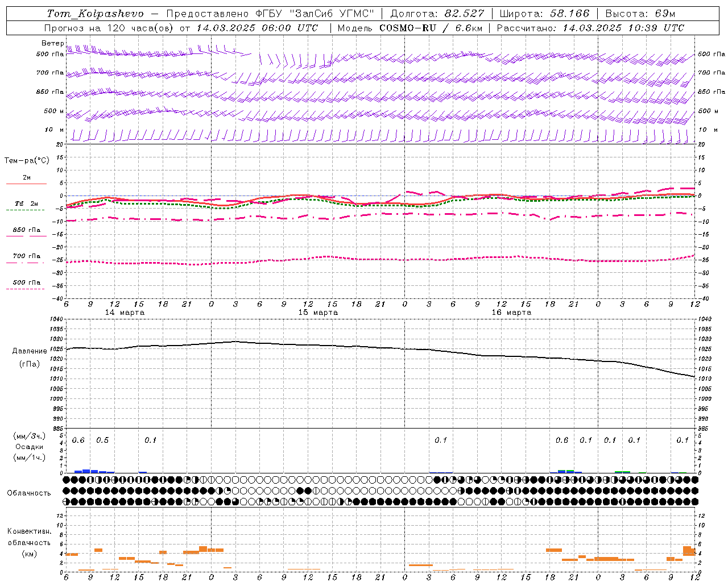Click the (мм/3ч.) precipitation unit label
This screenshot has height=582, width=728.
(x=30, y=436)
